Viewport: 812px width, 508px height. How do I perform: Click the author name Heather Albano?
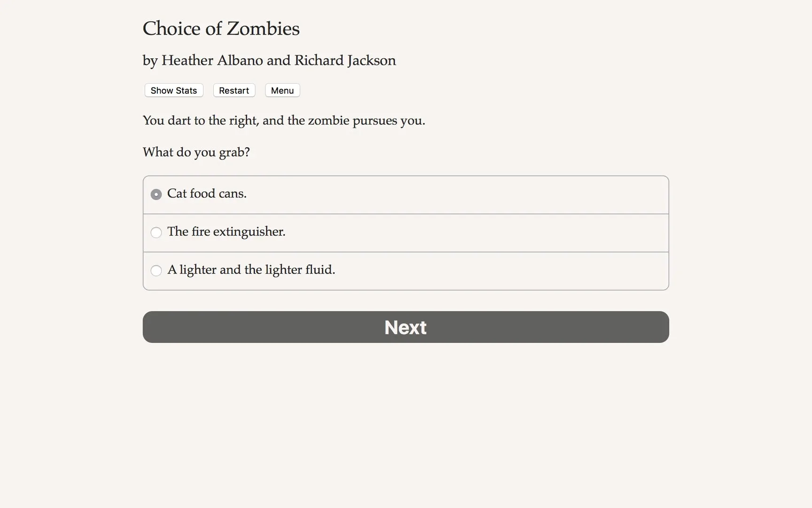tap(212, 61)
